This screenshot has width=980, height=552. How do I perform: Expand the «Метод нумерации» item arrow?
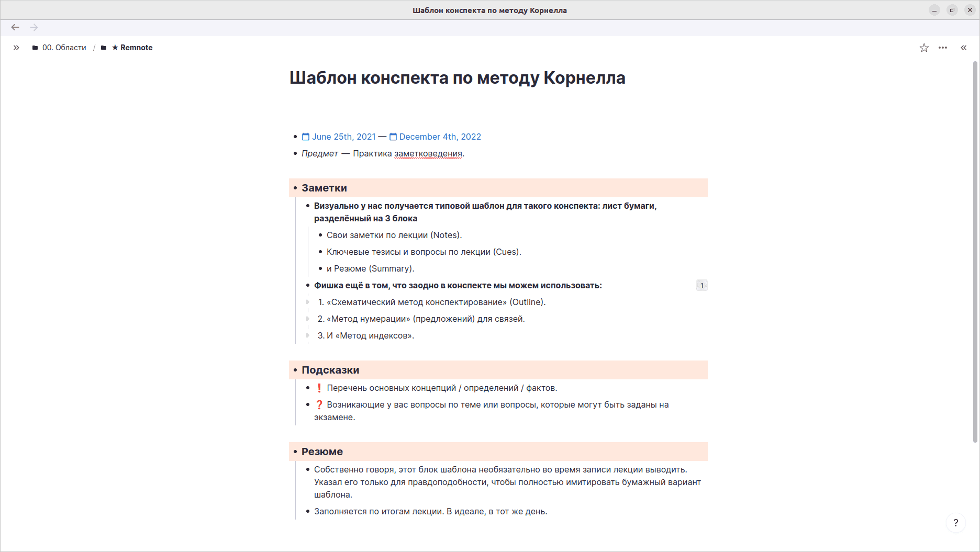[x=308, y=319]
